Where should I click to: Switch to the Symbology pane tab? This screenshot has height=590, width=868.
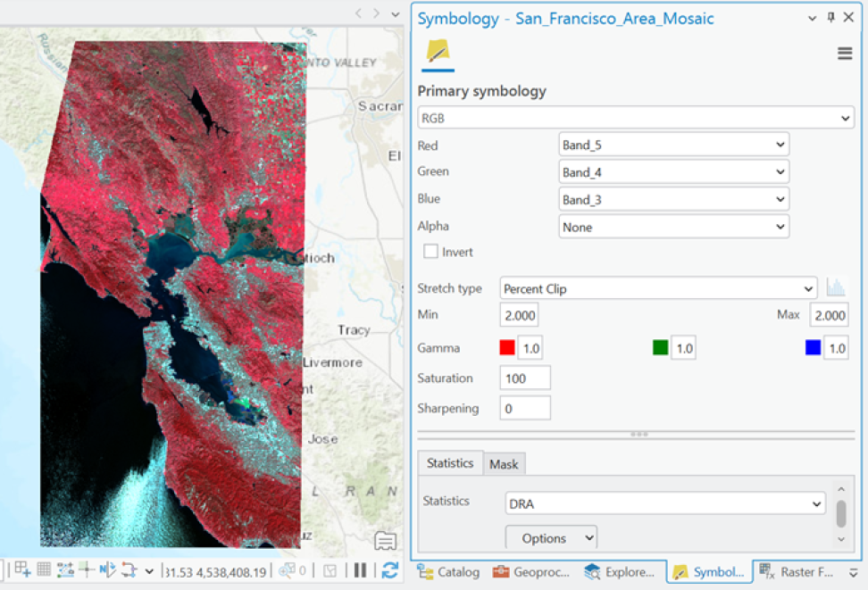[708, 572]
